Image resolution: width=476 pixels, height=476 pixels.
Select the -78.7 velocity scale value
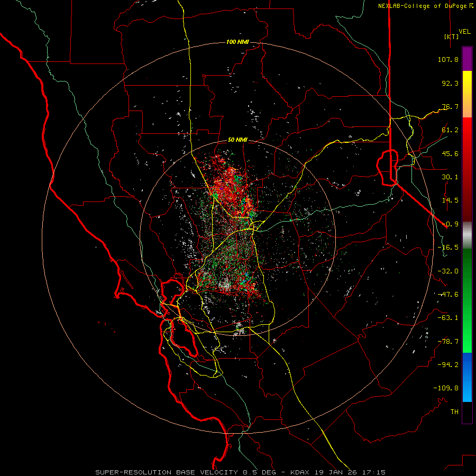[x=448, y=342]
